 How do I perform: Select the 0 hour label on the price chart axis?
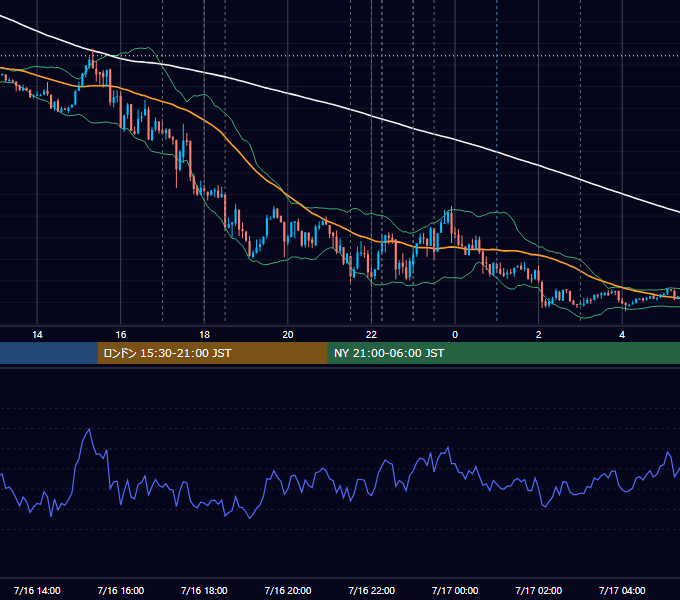coord(455,335)
